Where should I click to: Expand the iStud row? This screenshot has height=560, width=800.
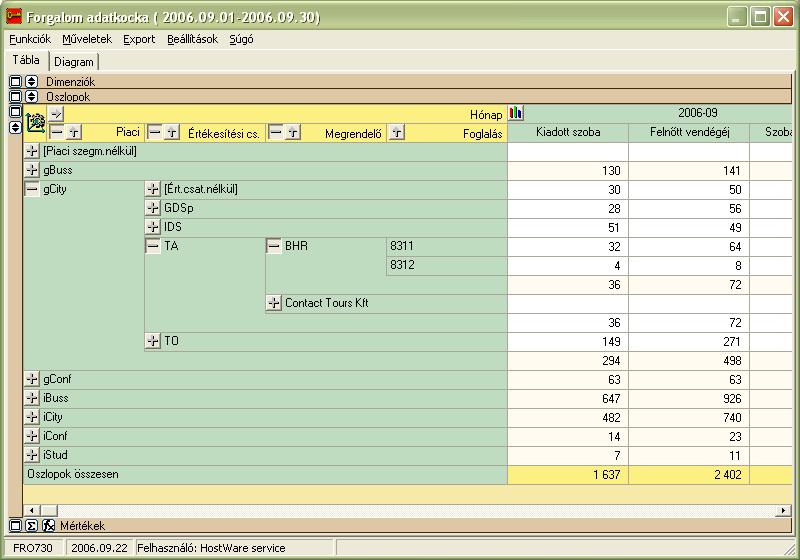click(x=32, y=455)
